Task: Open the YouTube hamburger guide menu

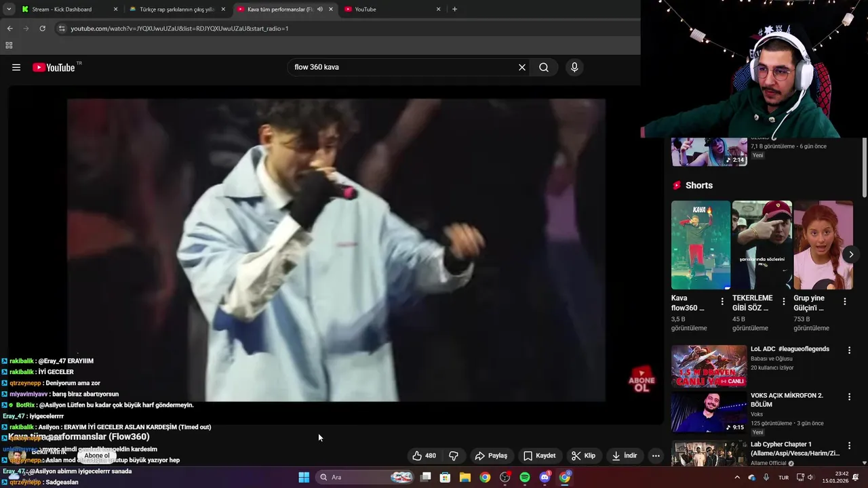Action: pyautogui.click(x=16, y=67)
